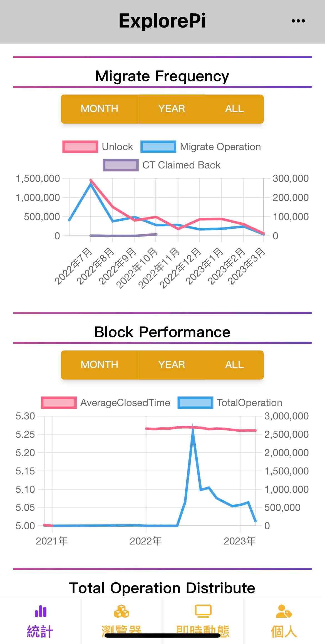
Task: Toggle Migrate Operation legend swatch
Action: (x=158, y=147)
